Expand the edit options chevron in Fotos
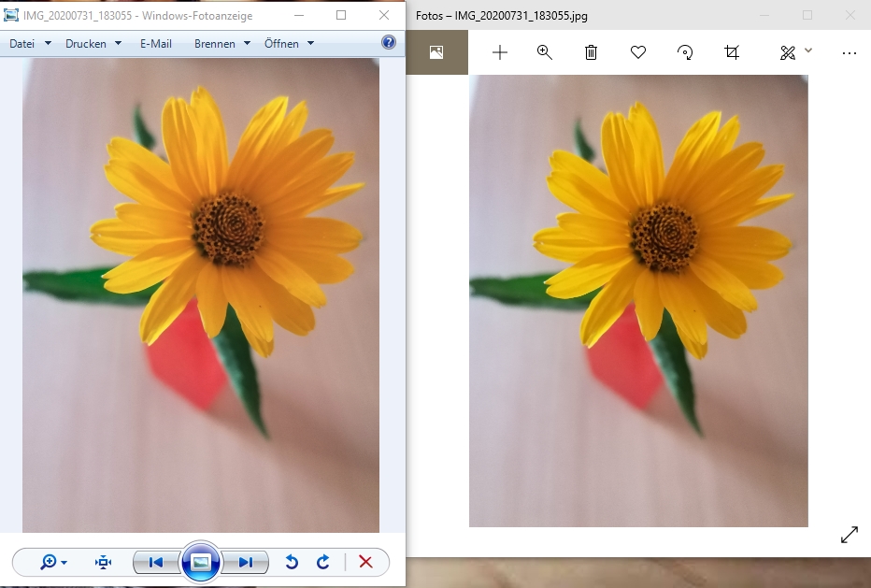 click(x=808, y=50)
